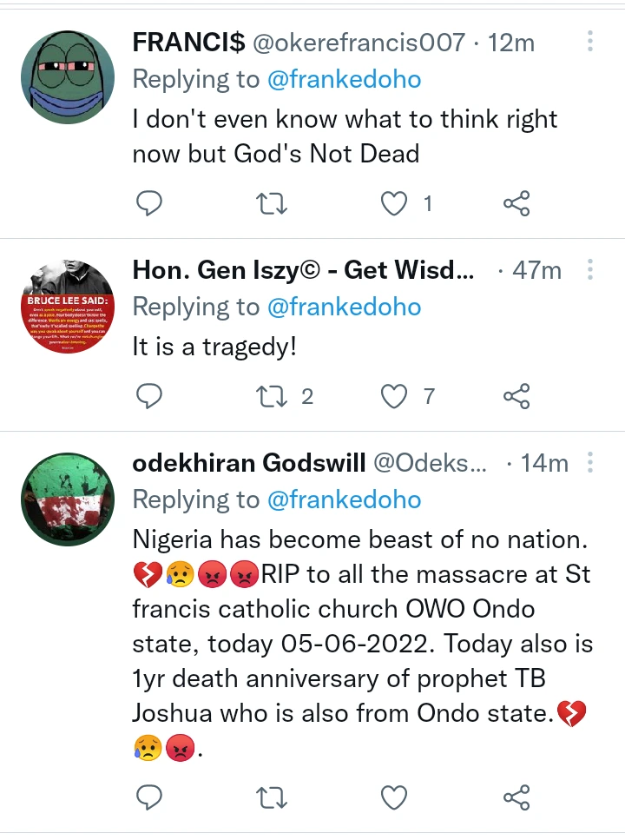Like FRANCI$'s God's Not Dead tweet
Screen dimensions: 625x840
[395, 204]
